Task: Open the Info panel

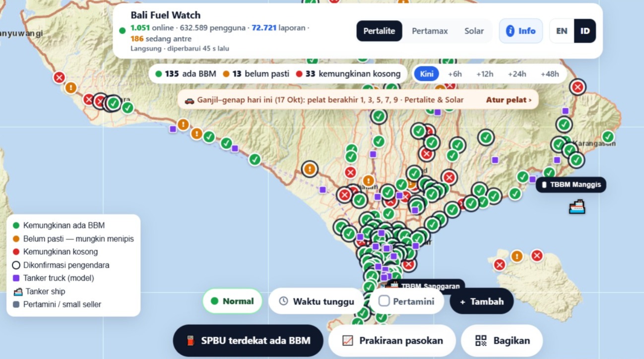Action: [520, 31]
